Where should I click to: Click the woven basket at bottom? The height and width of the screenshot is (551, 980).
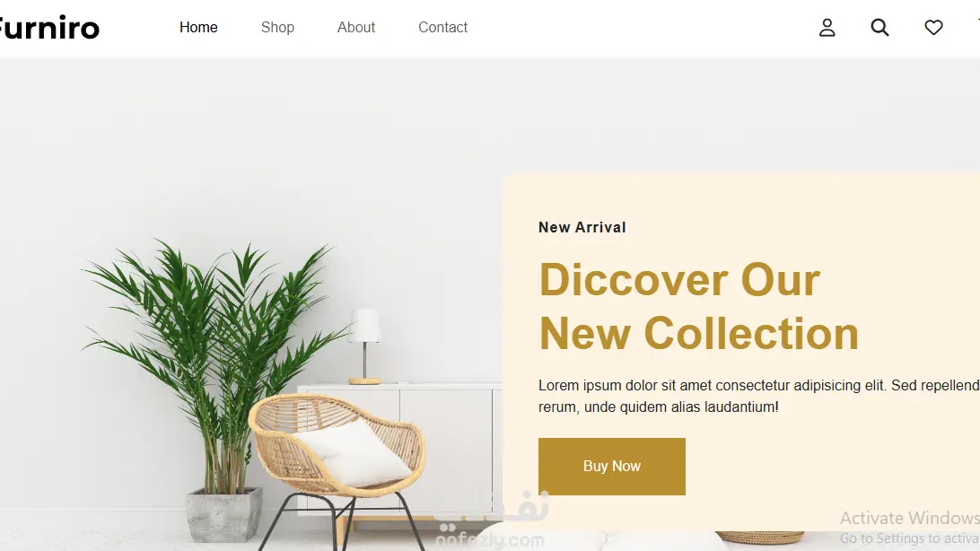pyautogui.click(x=759, y=538)
